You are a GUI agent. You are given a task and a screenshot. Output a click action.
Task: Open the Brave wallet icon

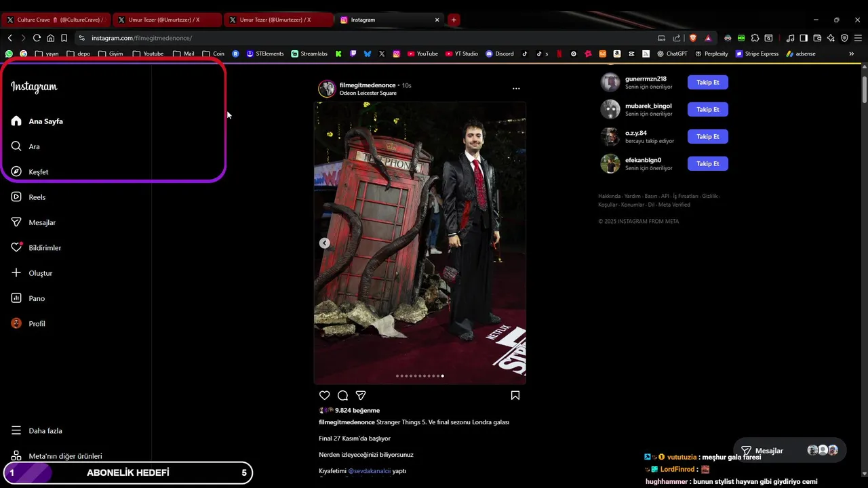817,38
